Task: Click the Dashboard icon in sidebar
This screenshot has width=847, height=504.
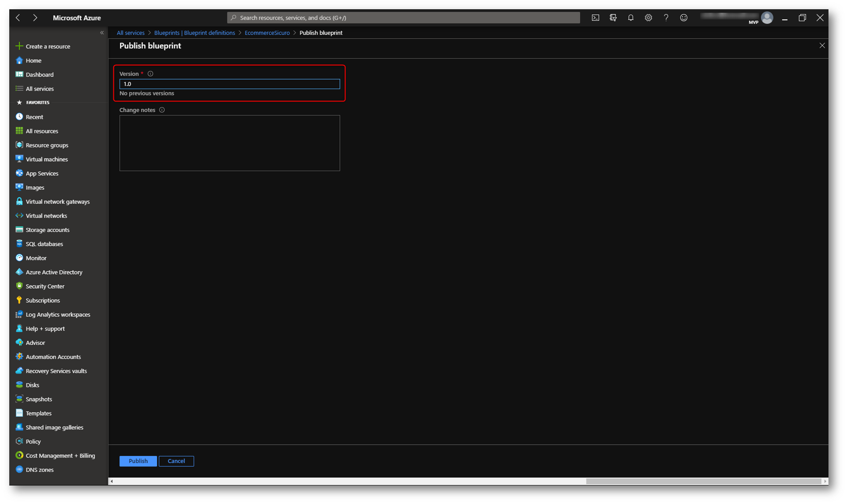Action: [19, 74]
